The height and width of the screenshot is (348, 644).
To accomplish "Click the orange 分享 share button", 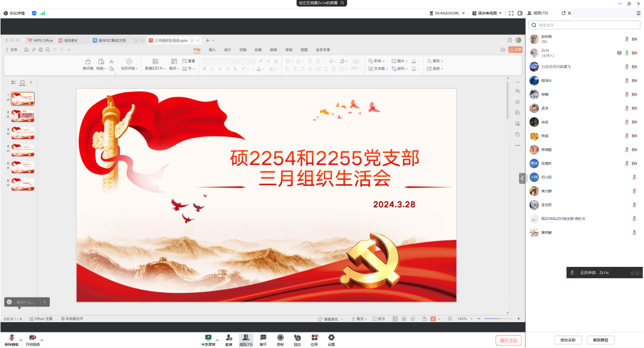I will tap(515, 50).
